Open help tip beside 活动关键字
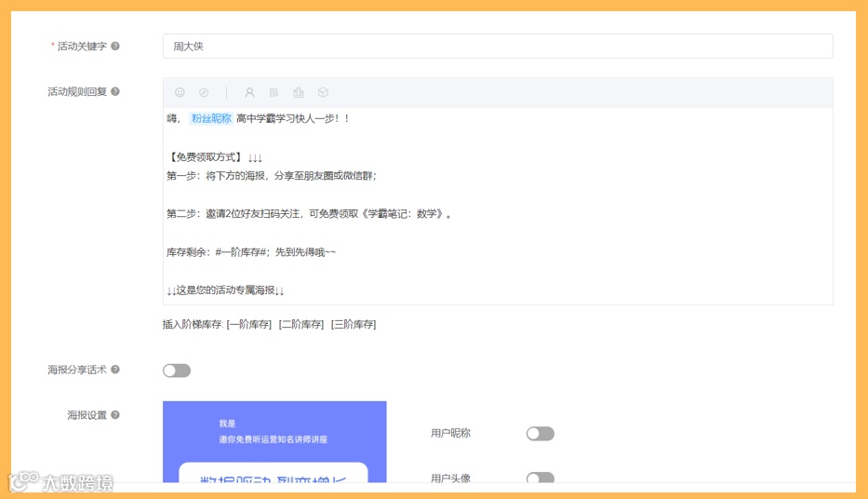868x499 pixels. tap(115, 46)
